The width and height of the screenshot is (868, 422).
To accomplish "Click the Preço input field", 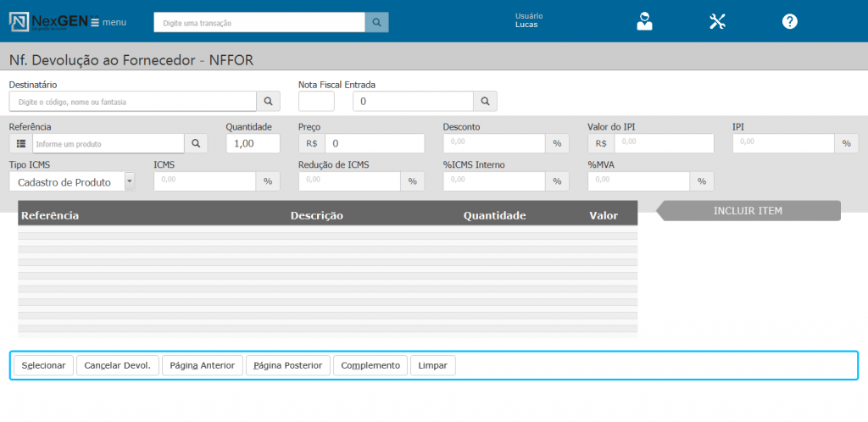I will [374, 144].
